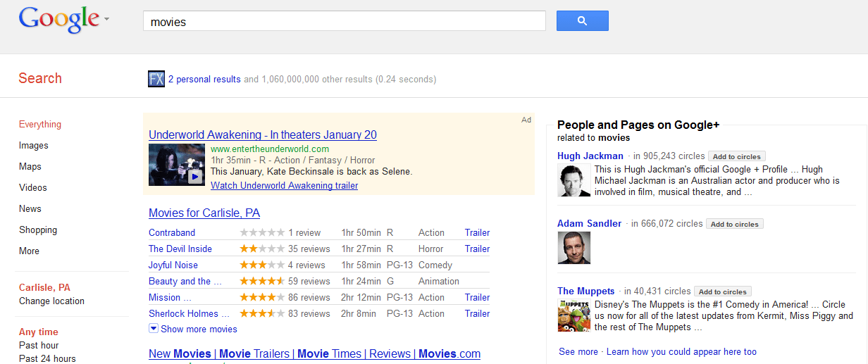Click the Contraband Trailer link
This screenshot has width=868, height=364.
(x=477, y=233)
